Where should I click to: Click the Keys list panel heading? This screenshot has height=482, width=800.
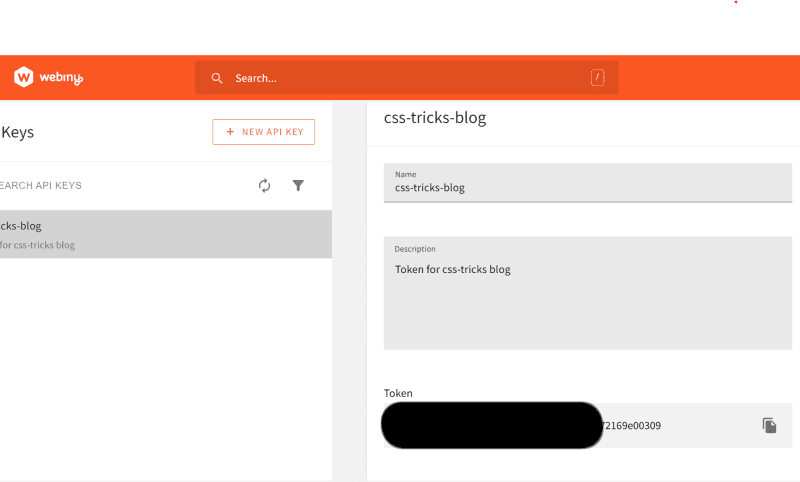click(18, 132)
